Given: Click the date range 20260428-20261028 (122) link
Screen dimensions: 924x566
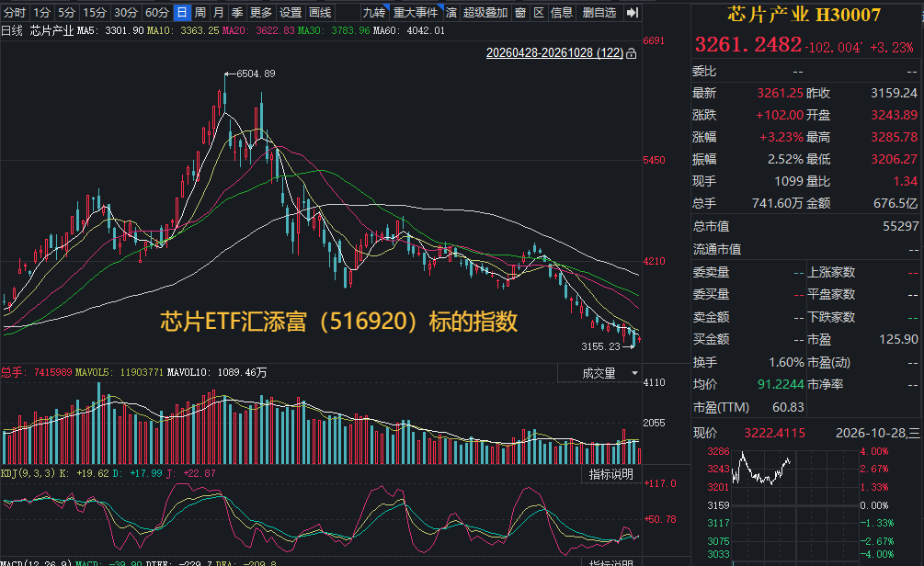Looking at the screenshot, I should tap(554, 53).
